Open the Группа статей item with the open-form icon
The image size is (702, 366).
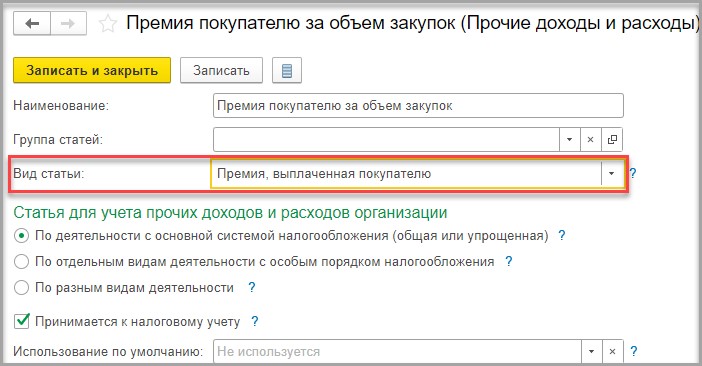[612, 140]
